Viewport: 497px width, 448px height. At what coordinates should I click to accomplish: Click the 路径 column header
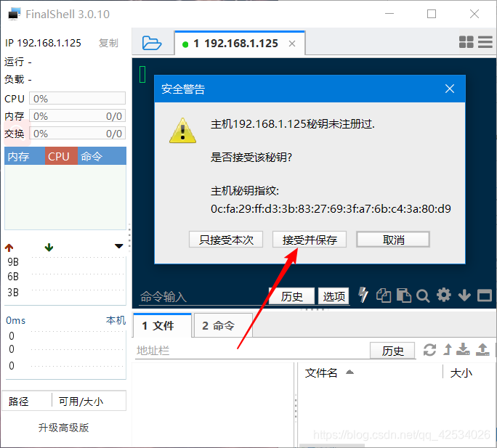pyautogui.click(x=27, y=401)
